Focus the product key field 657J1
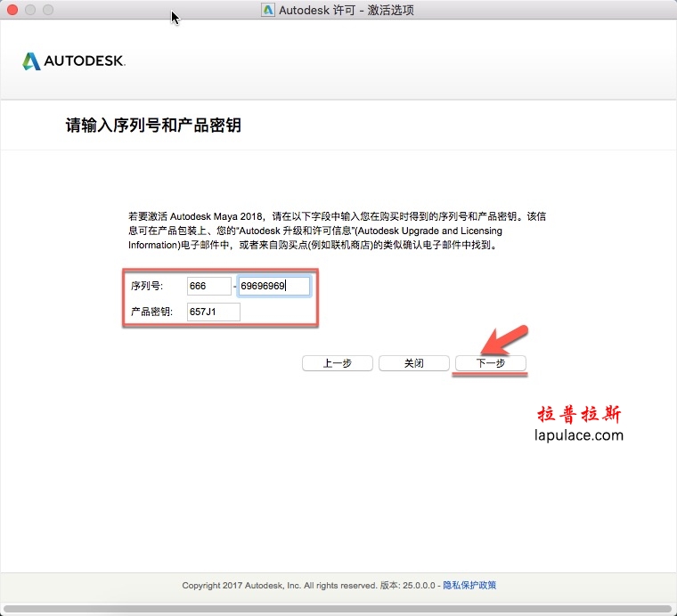Screen dimensions: 677x616 point(213,312)
